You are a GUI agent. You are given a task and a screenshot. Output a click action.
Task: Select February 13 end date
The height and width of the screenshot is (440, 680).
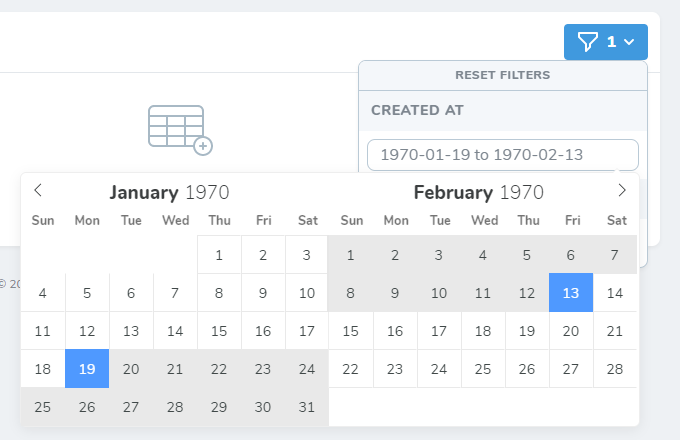coord(571,293)
